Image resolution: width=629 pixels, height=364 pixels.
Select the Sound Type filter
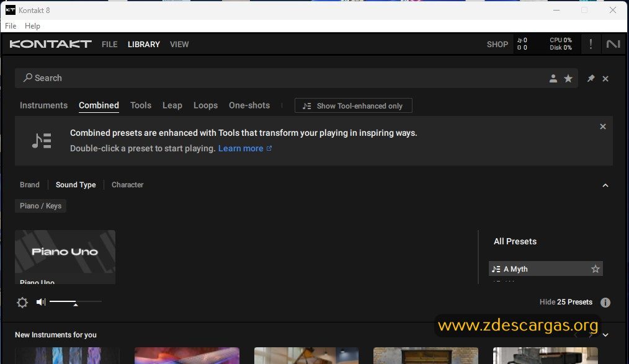pos(76,185)
